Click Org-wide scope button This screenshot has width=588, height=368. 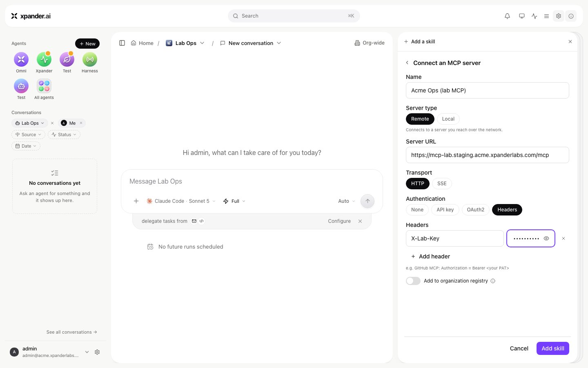tap(370, 43)
